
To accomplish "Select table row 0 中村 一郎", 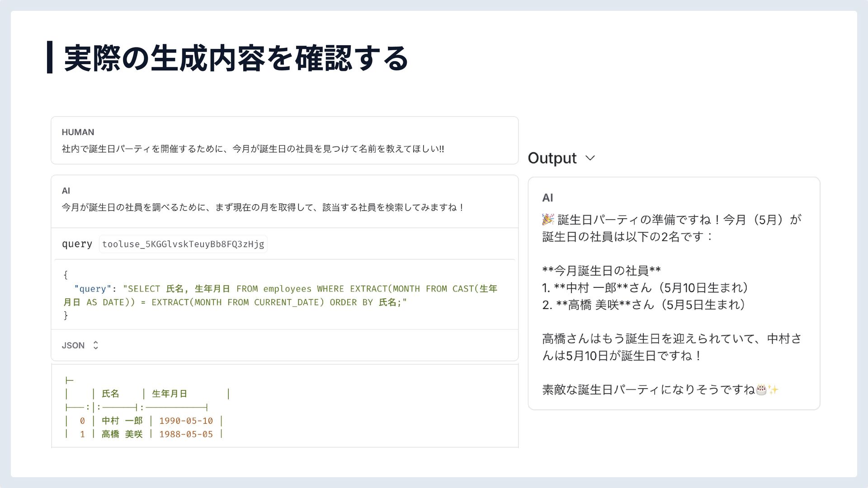I will (122, 421).
